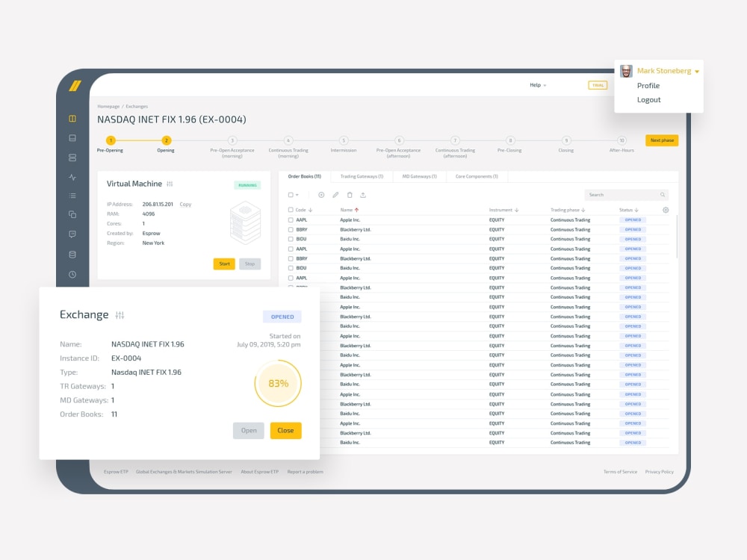Open the chat message icon in sidebar
747x560 pixels.
pyautogui.click(x=72, y=234)
